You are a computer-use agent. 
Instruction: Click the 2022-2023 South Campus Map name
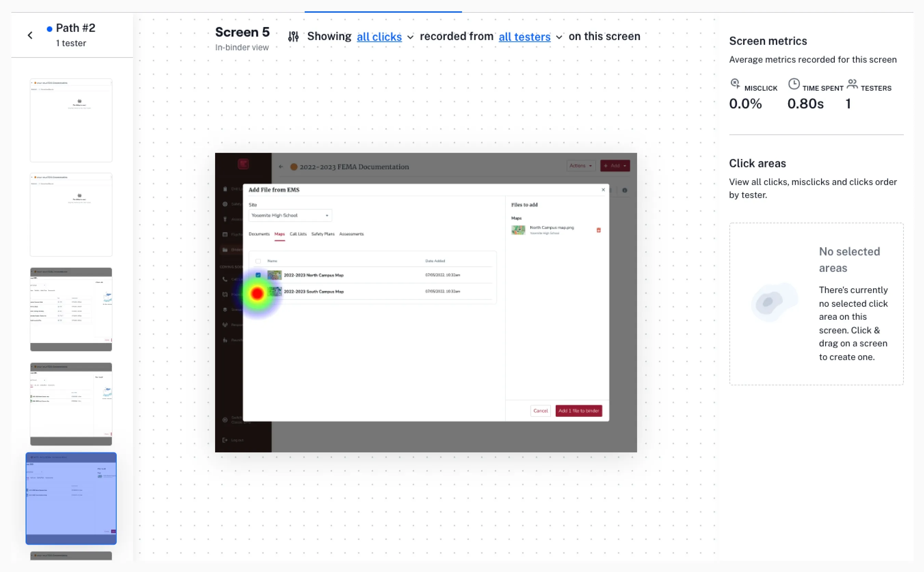(314, 292)
